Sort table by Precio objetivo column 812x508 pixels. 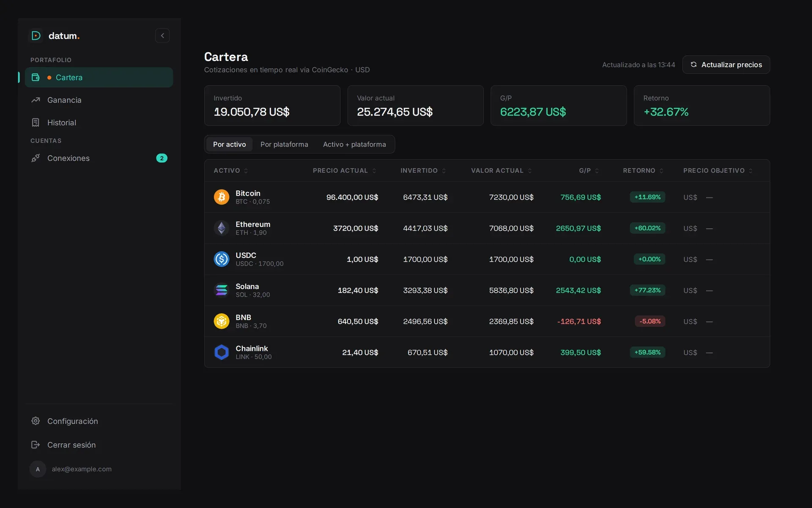(718, 171)
